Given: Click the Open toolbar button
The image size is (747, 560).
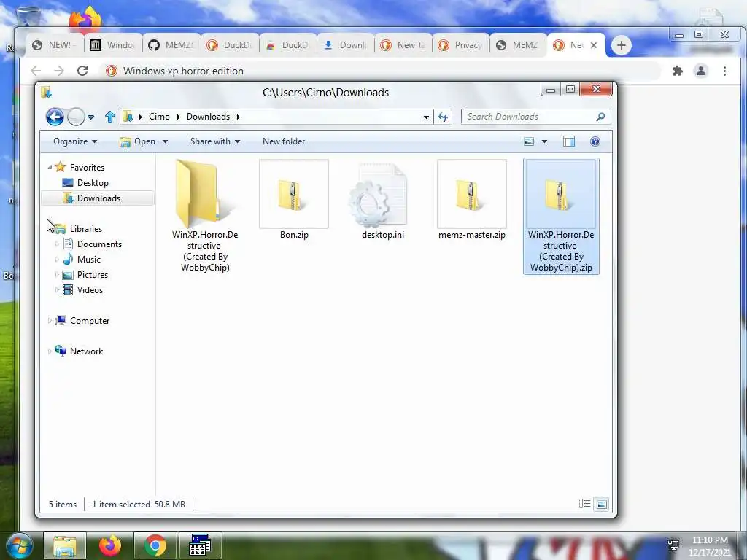Looking at the screenshot, I should point(138,141).
